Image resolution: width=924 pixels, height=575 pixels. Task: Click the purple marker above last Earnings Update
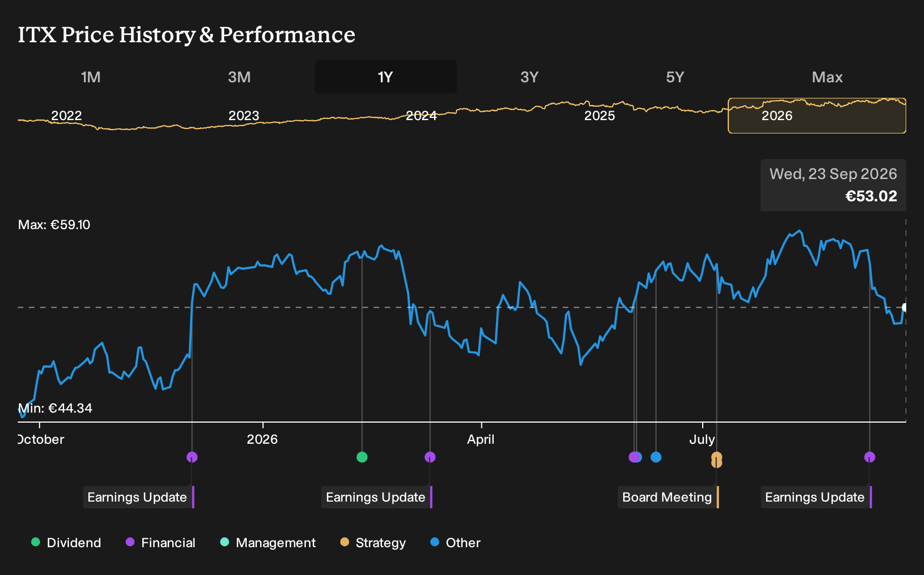tap(870, 457)
